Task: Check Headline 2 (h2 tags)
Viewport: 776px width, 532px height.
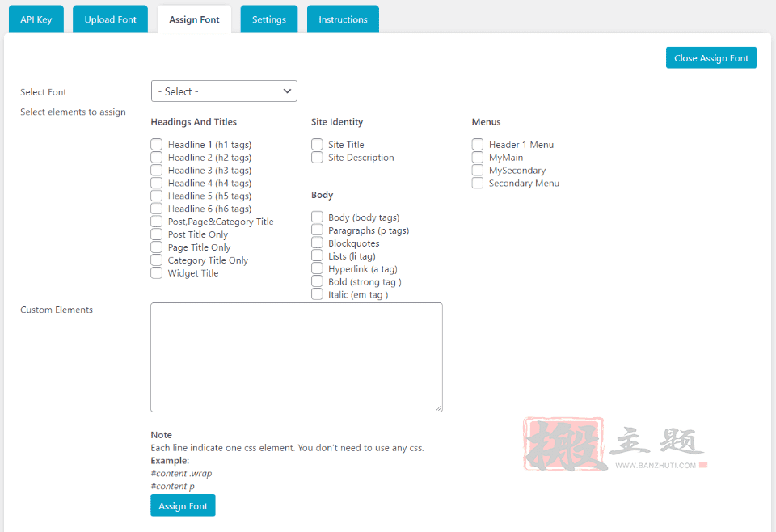Action: [x=156, y=158]
